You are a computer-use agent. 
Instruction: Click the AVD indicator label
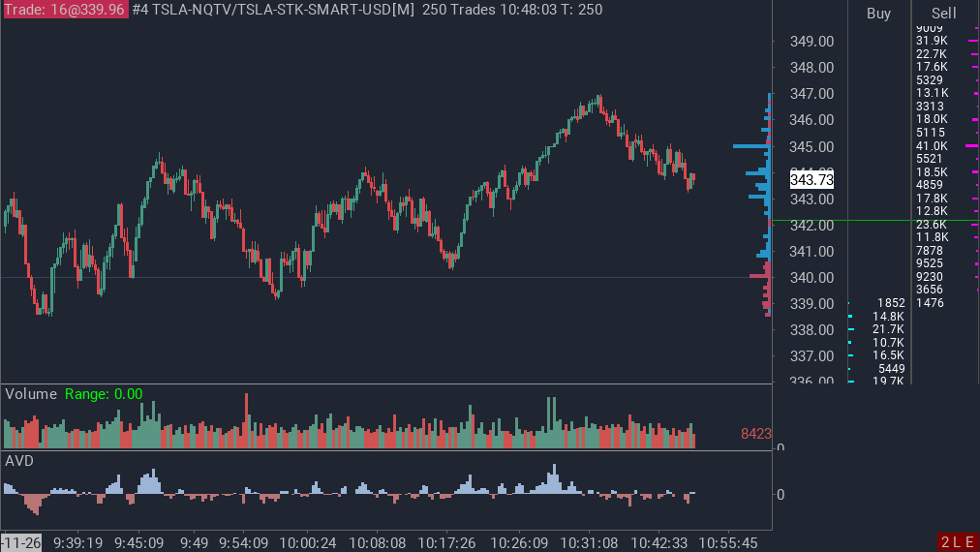point(19,461)
